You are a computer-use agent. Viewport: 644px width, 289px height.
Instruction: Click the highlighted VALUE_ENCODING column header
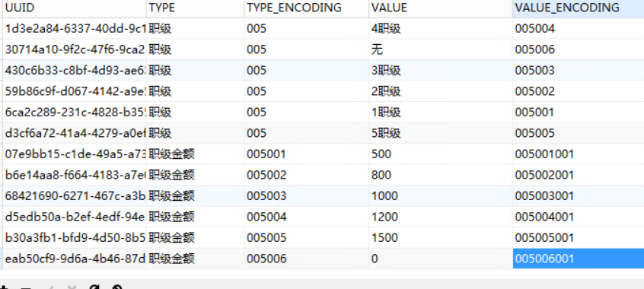(x=579, y=8)
